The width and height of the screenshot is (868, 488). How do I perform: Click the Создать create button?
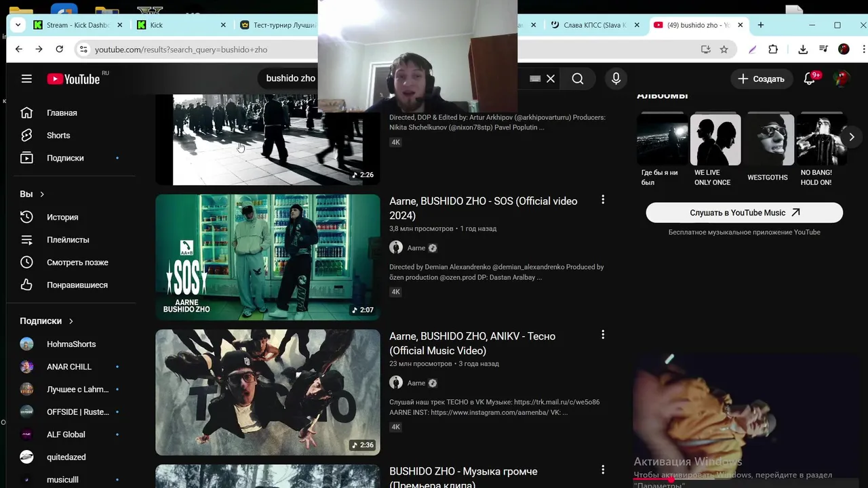(761, 79)
